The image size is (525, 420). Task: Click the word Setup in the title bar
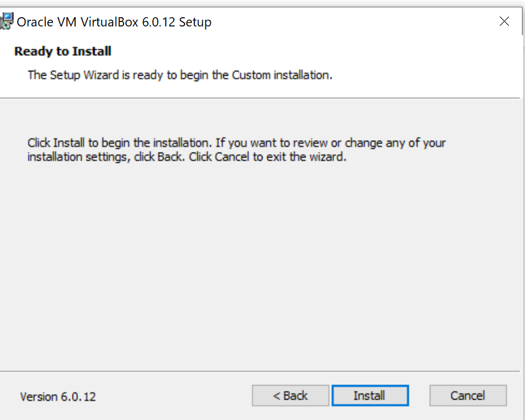click(x=195, y=22)
